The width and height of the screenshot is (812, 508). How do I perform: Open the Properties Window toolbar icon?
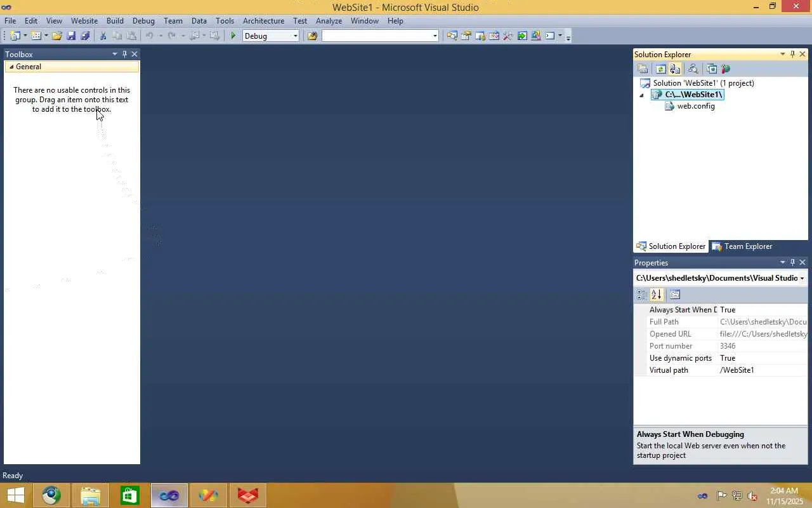tap(466, 36)
